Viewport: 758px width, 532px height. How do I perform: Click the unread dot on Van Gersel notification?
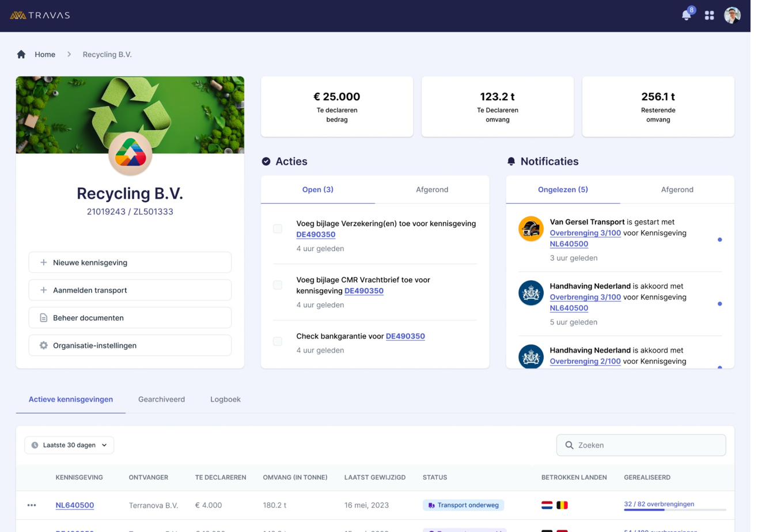pos(727,242)
